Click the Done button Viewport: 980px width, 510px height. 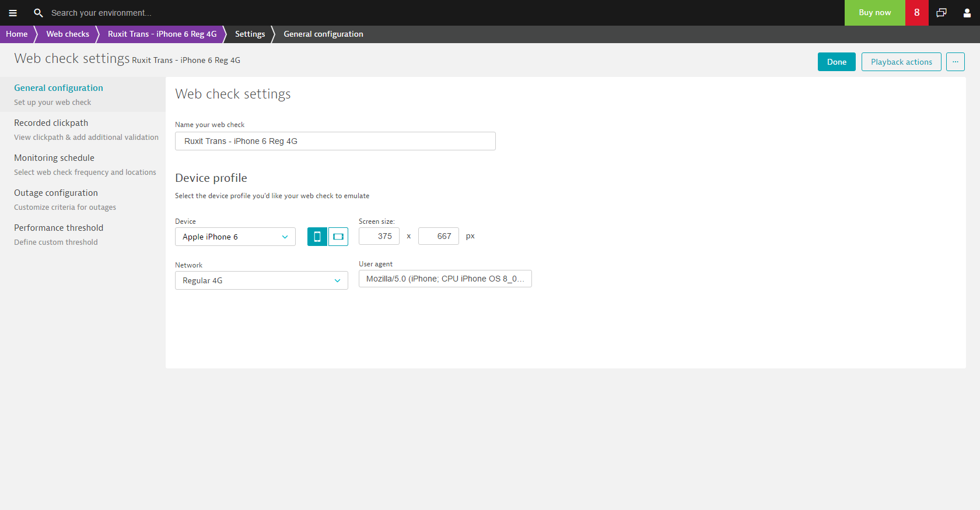point(836,62)
